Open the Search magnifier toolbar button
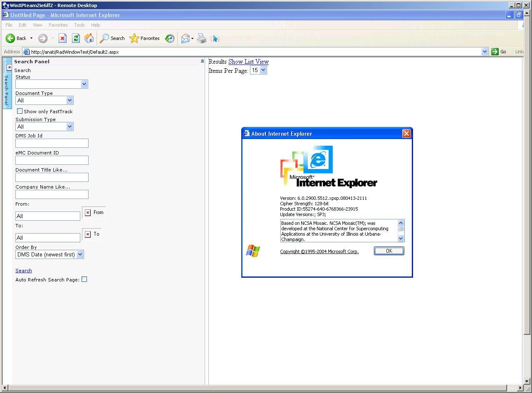 (112, 38)
